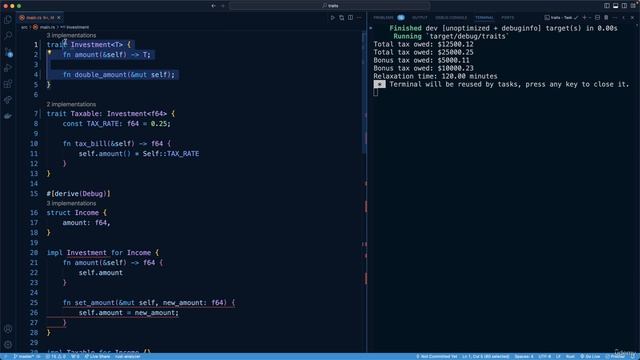
Task: Close the terminal panel
Action: [632, 18]
